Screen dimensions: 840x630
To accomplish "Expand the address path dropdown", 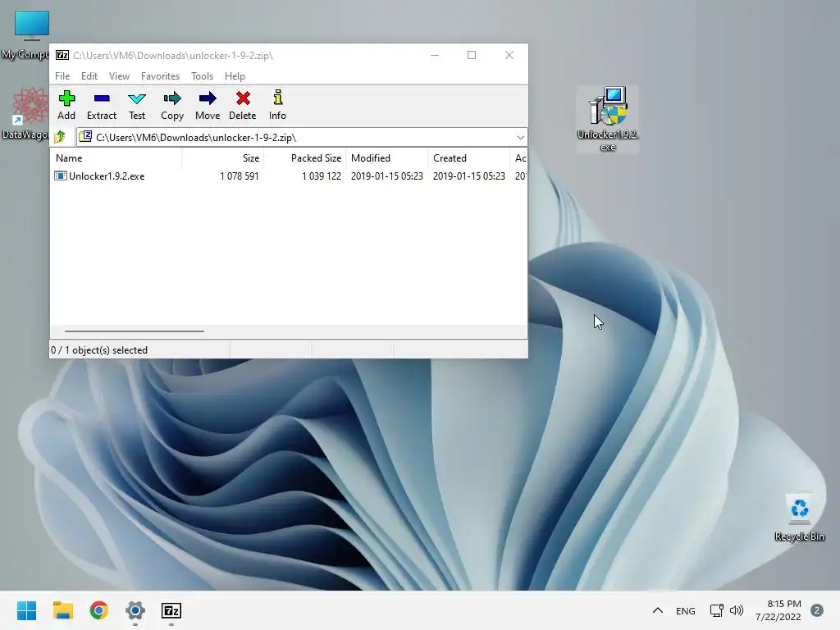I will tap(520, 138).
